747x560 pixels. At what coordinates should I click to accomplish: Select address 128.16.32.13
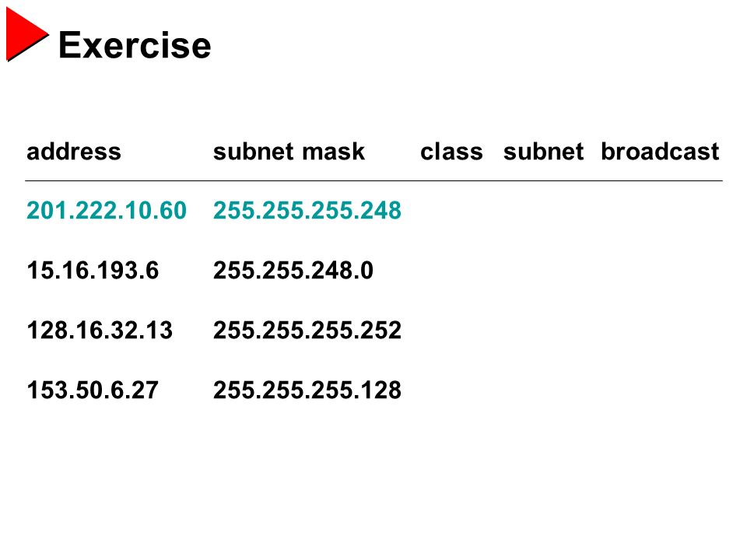100,330
